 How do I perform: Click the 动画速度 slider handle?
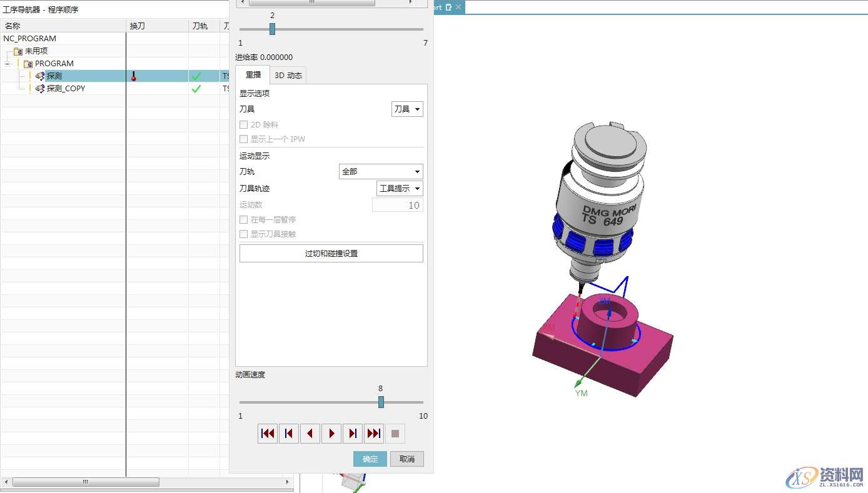pos(381,402)
